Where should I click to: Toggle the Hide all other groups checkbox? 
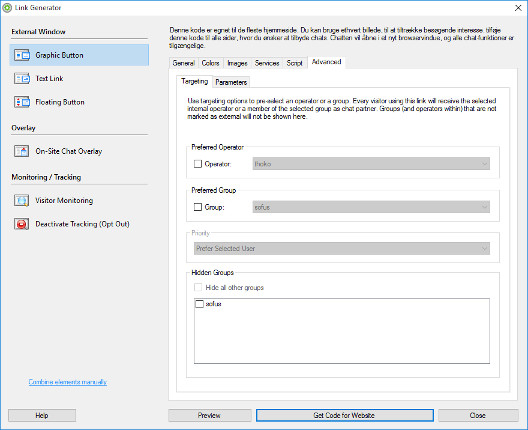coord(198,288)
